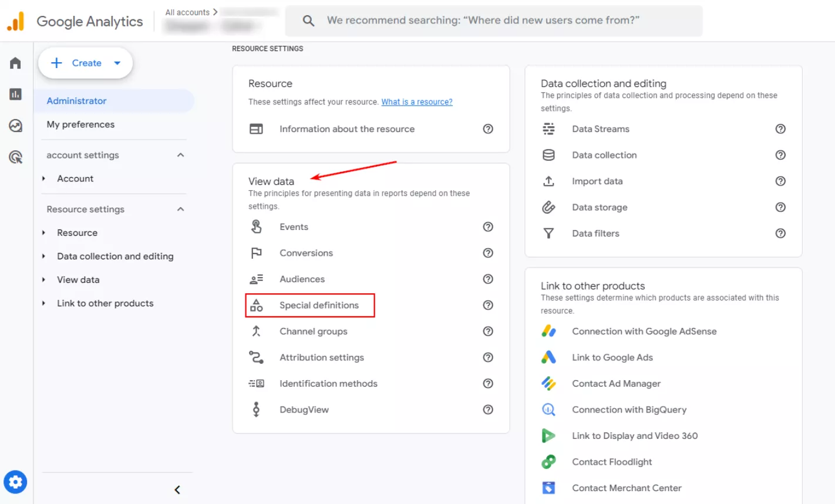Screen dimensions: 835x504
Task: Select Administrator in the sidebar
Action: coord(114,101)
